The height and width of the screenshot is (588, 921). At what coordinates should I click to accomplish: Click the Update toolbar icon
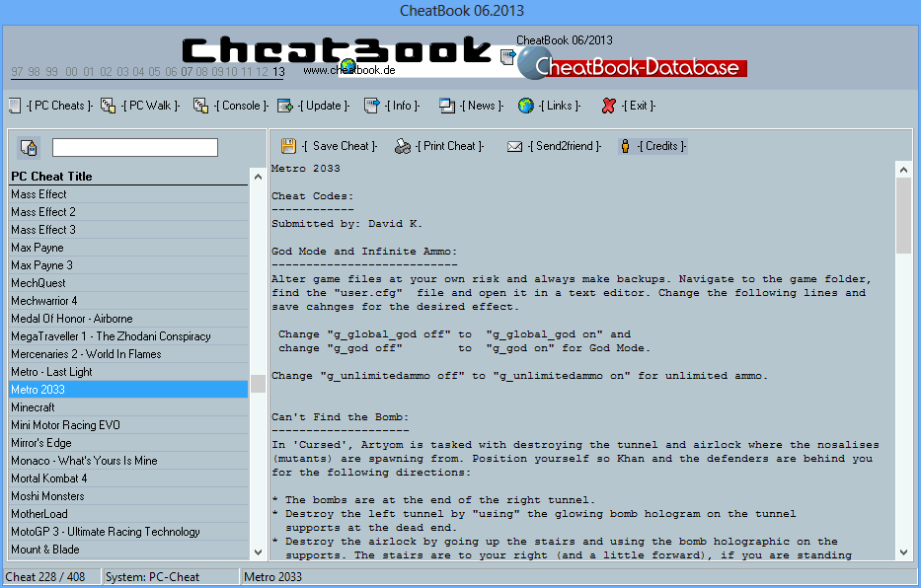click(x=285, y=106)
